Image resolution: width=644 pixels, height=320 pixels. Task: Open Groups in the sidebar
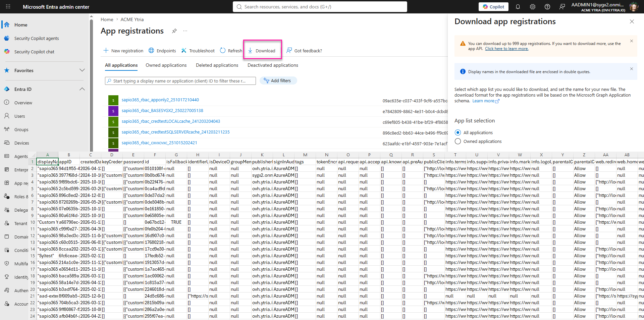point(21,129)
